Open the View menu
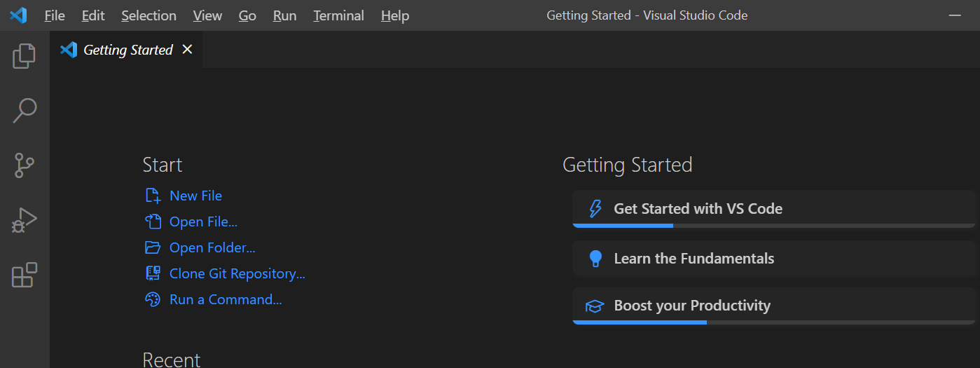Viewport: 980px width, 368px height. pos(207,15)
